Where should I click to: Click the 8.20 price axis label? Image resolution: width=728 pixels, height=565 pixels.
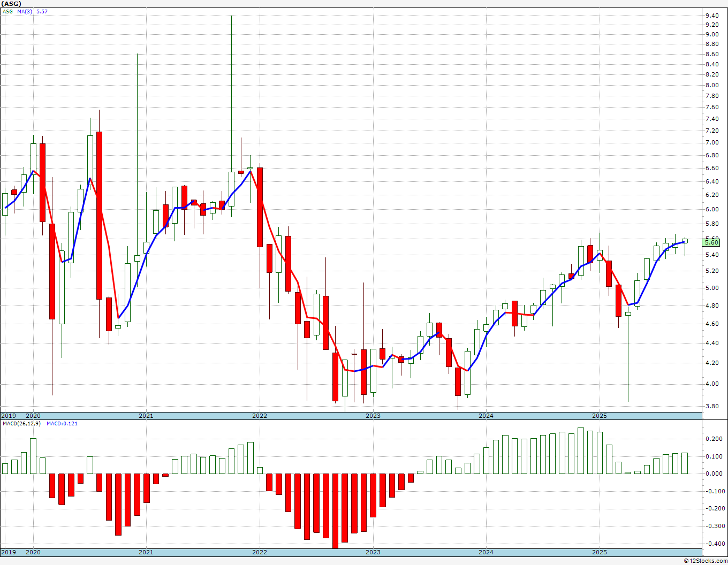pos(712,74)
